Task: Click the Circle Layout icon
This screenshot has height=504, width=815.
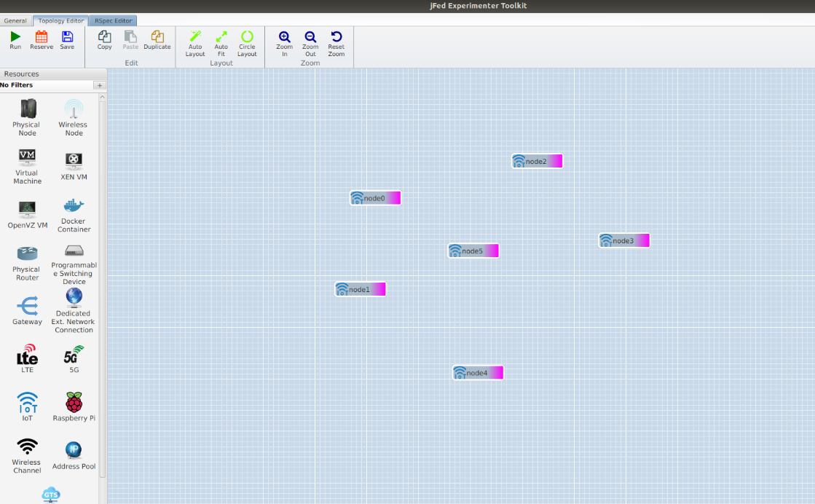Action: coord(247,42)
